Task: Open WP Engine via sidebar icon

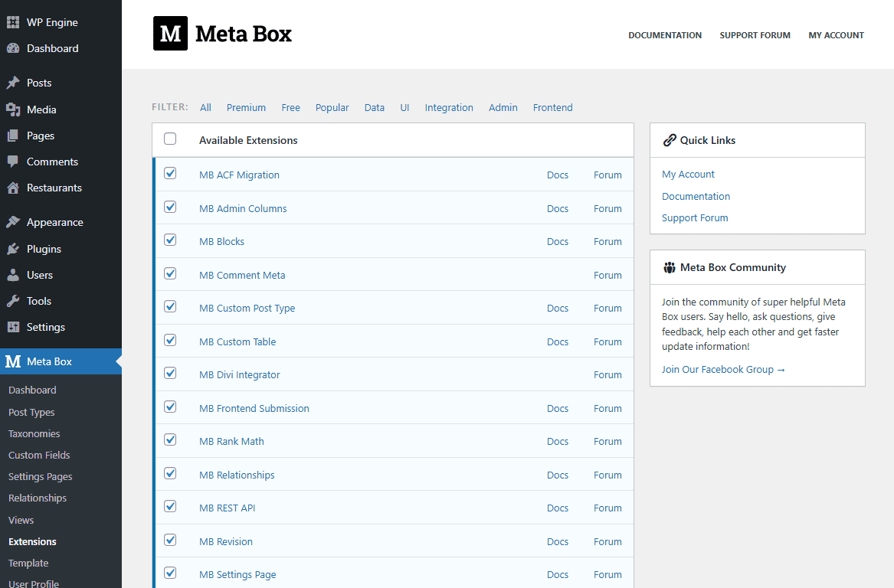Action: coord(13,22)
